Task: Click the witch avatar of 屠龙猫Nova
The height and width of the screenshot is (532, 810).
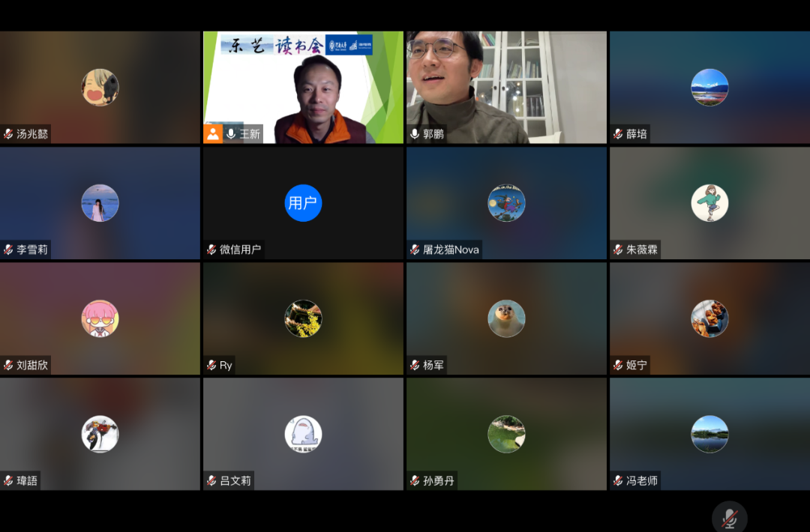Action: pyautogui.click(x=506, y=203)
